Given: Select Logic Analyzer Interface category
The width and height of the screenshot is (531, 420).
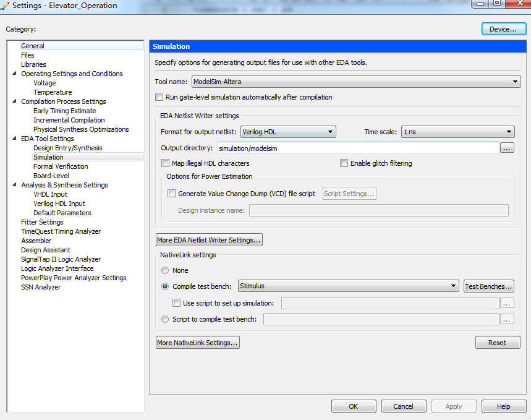Looking at the screenshot, I should [x=57, y=268].
